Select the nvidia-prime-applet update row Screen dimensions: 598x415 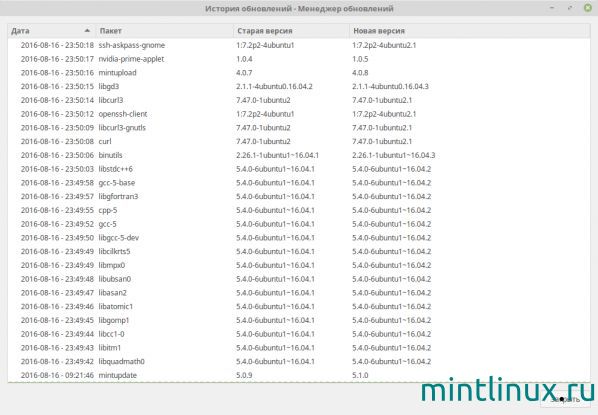299,59
